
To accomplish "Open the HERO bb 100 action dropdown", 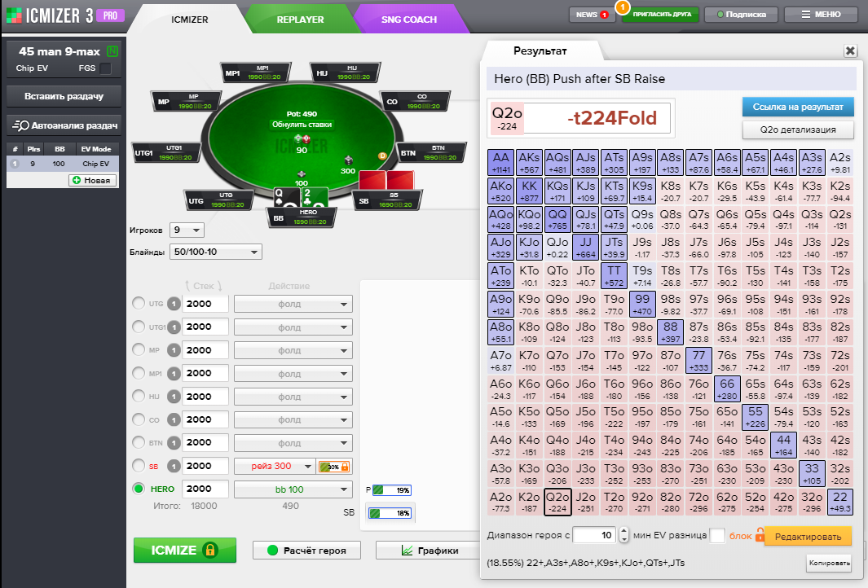I will point(293,489).
